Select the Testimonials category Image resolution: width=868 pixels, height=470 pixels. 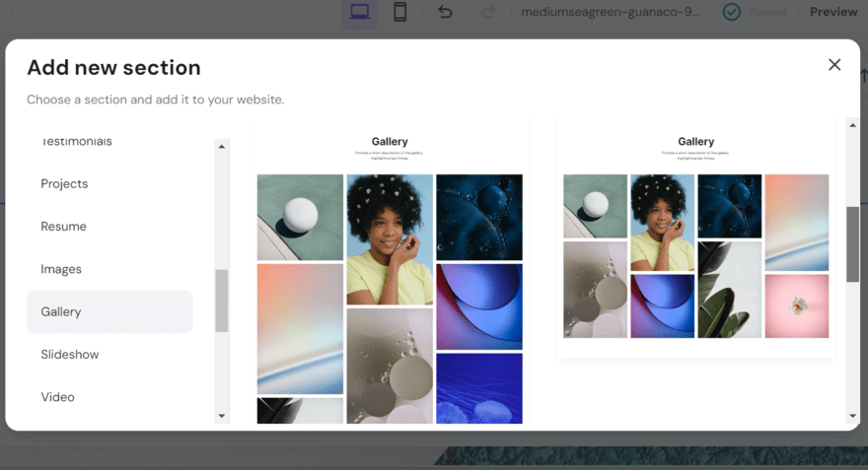76,142
